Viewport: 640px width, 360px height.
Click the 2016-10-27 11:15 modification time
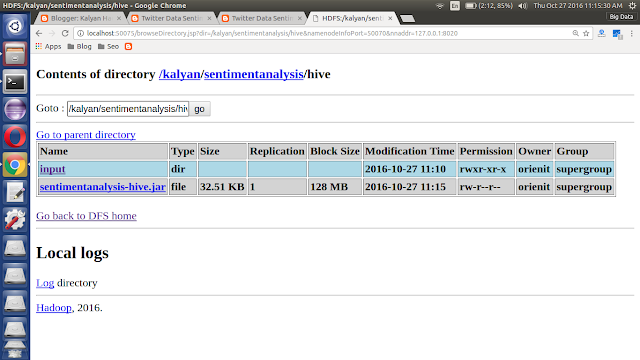tap(410, 187)
